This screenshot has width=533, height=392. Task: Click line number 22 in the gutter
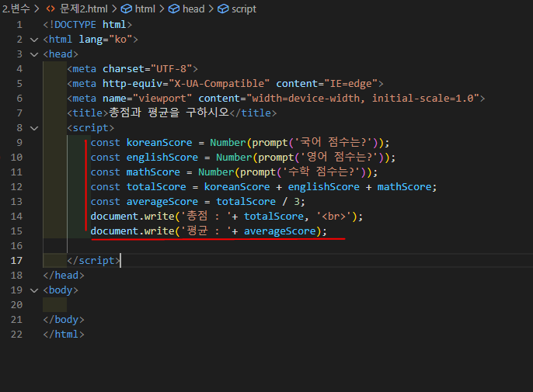[x=16, y=335]
